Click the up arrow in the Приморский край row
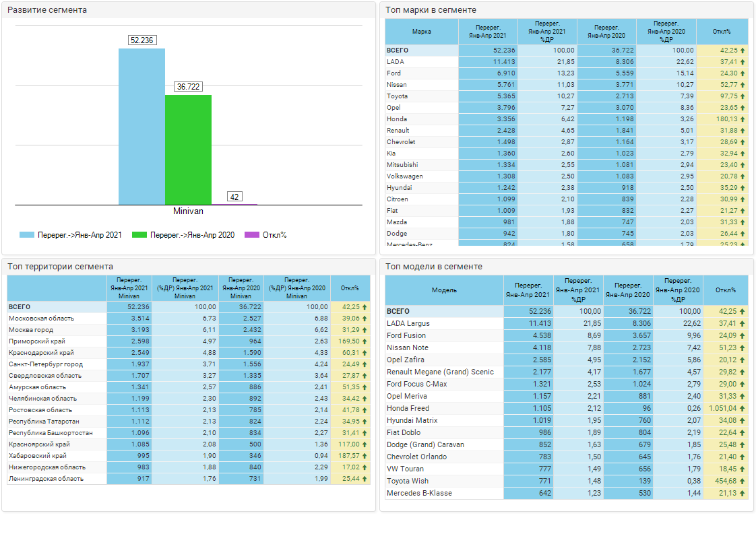This screenshot has height=534, width=756. click(365, 341)
